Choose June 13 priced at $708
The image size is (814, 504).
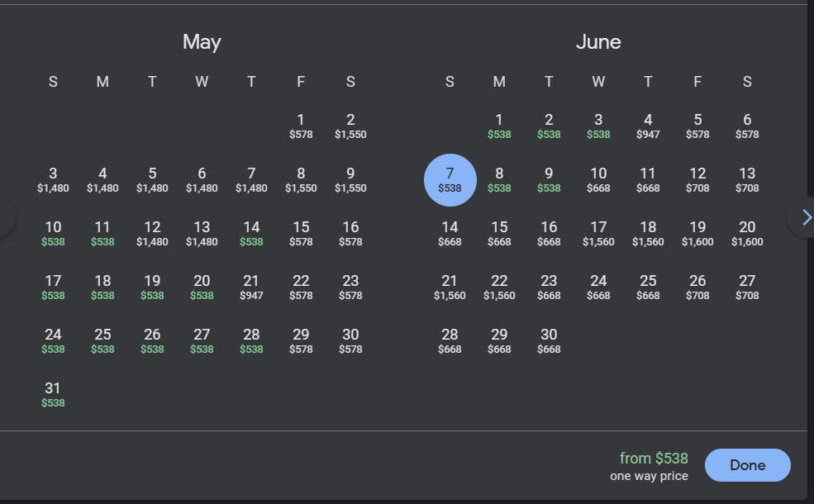click(x=747, y=179)
